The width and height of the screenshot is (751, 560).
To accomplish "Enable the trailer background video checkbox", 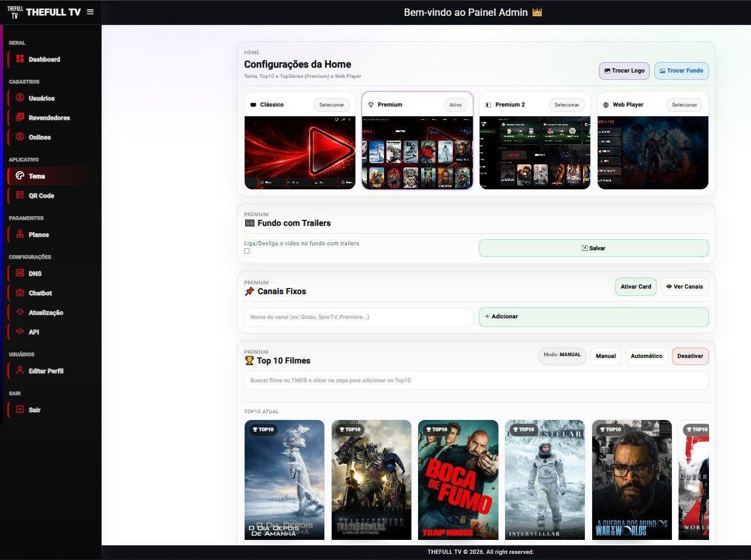I will (x=246, y=251).
